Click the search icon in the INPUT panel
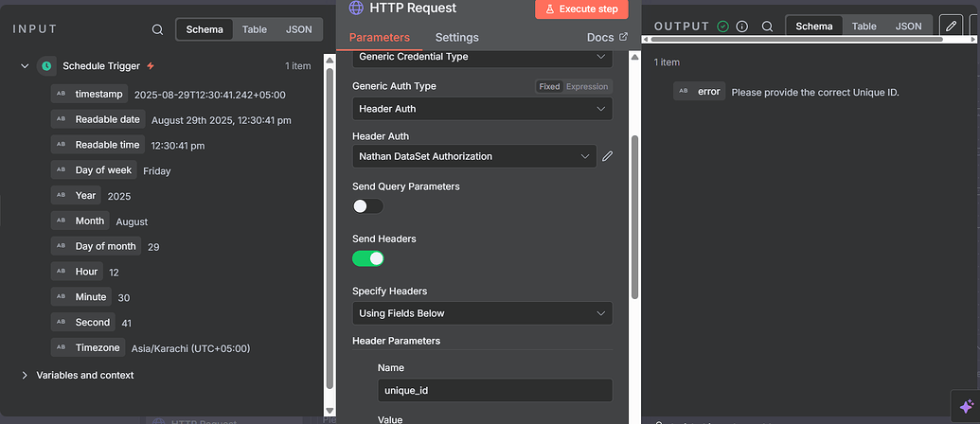This screenshot has width=980, height=424. [x=157, y=29]
